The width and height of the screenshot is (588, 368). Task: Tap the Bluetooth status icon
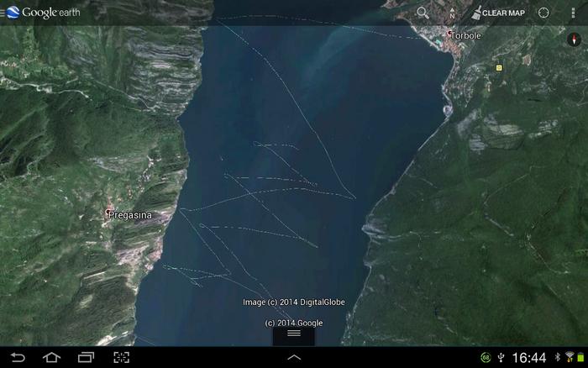click(557, 358)
